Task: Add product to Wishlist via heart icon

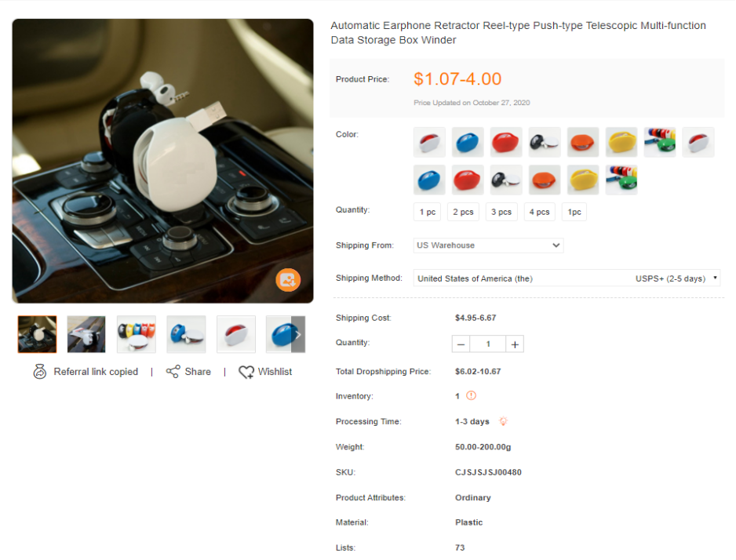Action: [246, 372]
